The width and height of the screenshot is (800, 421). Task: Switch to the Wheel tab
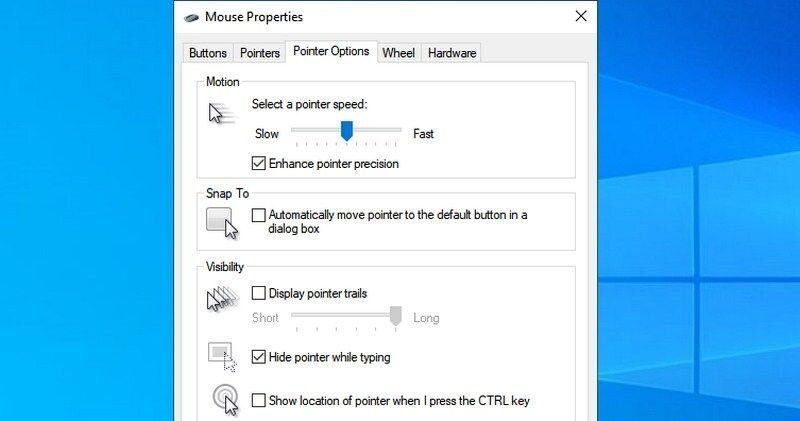(398, 53)
